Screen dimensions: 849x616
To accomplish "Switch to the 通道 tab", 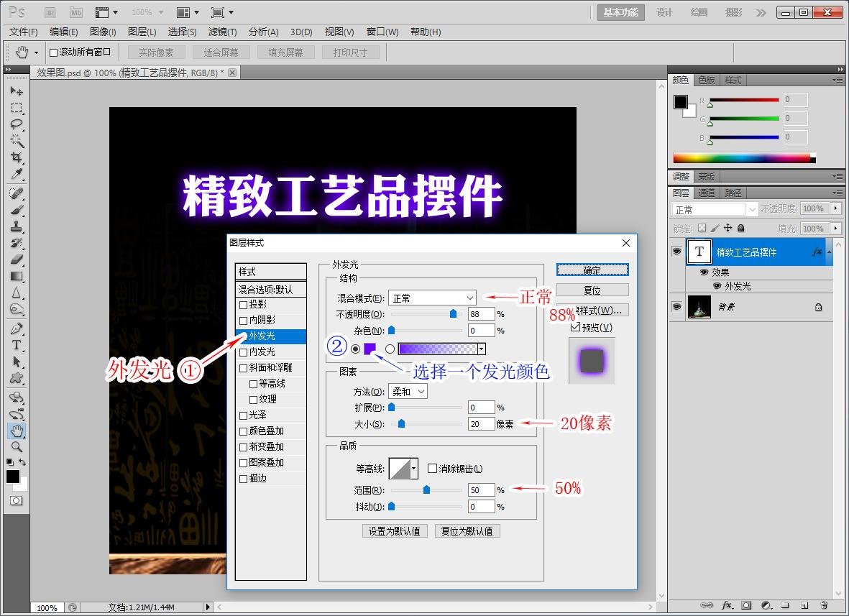I will pos(705,192).
